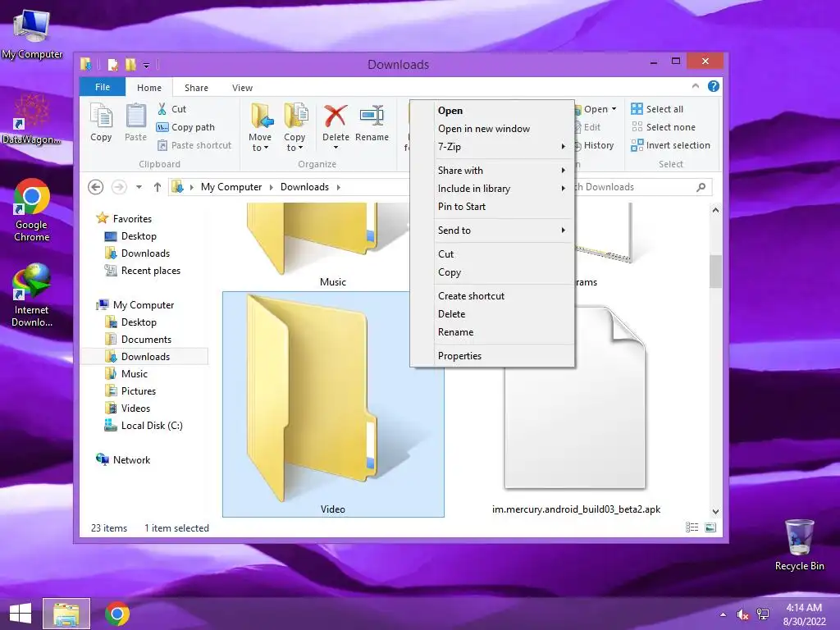The height and width of the screenshot is (630, 840).
Task: Click Select all in ribbon
Action: point(657,109)
